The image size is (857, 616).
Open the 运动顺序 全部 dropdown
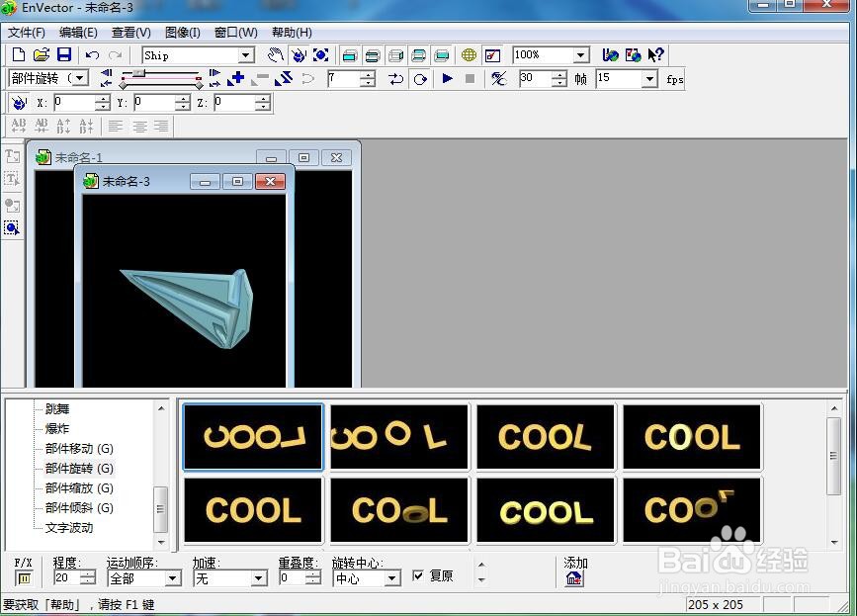pos(173,577)
